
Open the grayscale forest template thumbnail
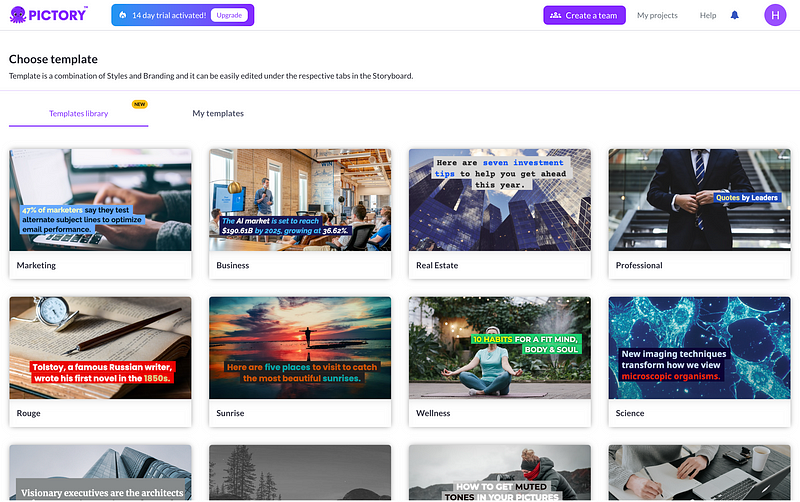click(x=300, y=472)
